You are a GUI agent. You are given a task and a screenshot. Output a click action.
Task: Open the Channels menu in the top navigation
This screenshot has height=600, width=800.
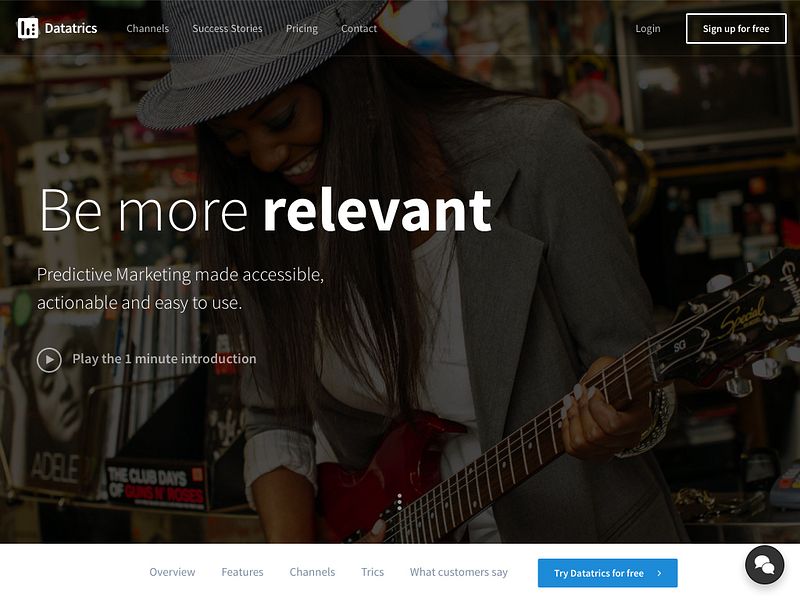coord(147,29)
